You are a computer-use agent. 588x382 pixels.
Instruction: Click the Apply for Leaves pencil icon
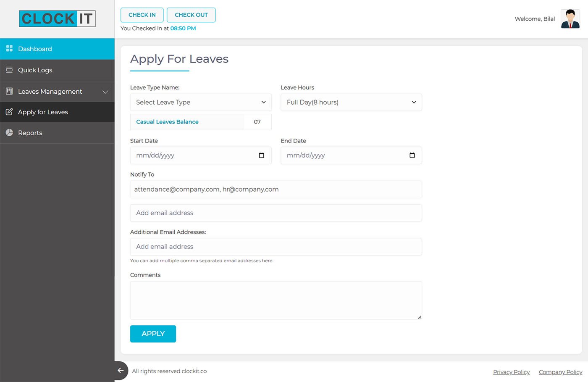point(9,112)
